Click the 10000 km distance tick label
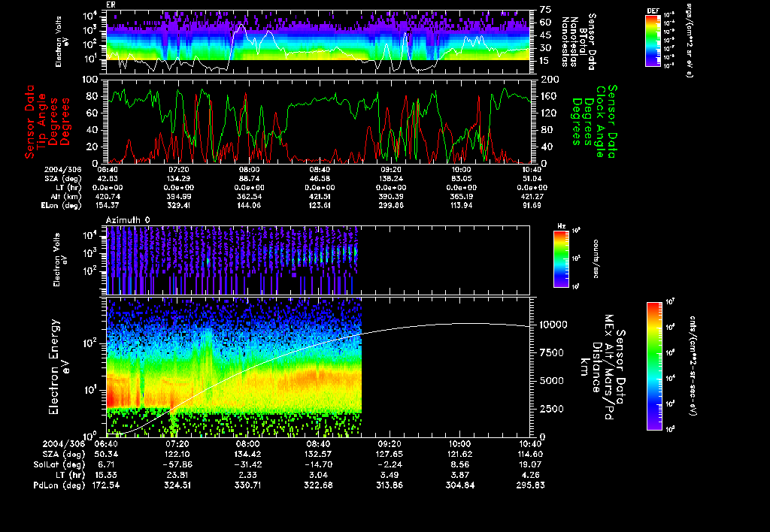The width and height of the screenshot is (770, 532). [553, 325]
